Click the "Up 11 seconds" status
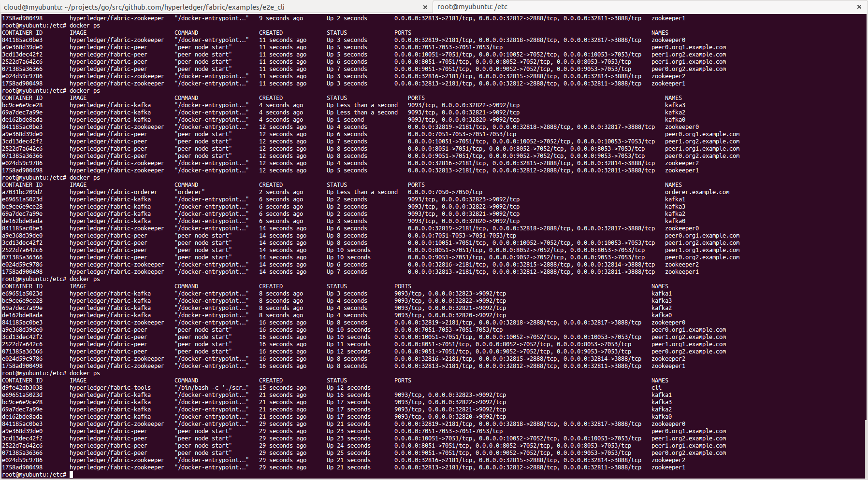868x480 pixels. point(348,344)
